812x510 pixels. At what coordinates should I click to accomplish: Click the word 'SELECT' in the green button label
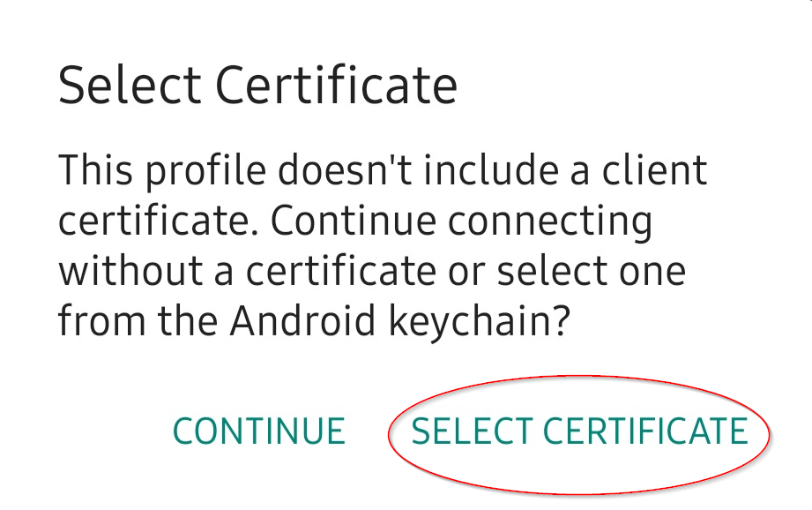click(x=471, y=431)
